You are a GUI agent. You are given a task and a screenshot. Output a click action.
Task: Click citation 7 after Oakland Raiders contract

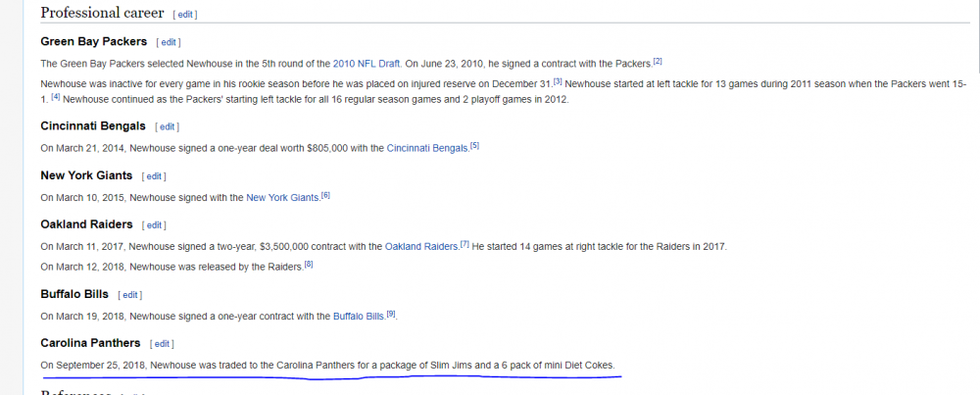465,244
